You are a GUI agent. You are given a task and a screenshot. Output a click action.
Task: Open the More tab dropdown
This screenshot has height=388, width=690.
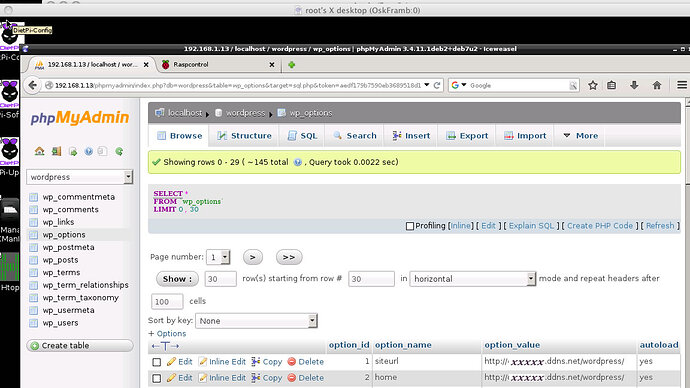point(580,135)
